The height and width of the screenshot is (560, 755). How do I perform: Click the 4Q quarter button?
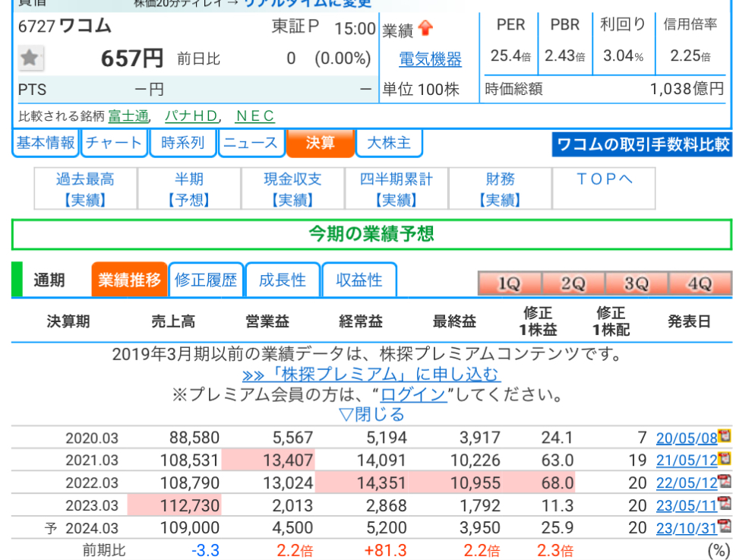(x=700, y=283)
